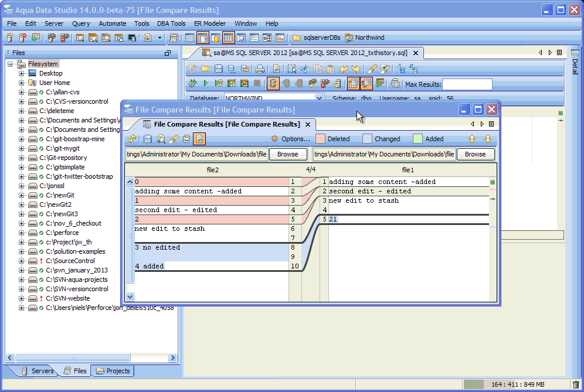Click the scissors cut icon in query toolbar

point(304,69)
